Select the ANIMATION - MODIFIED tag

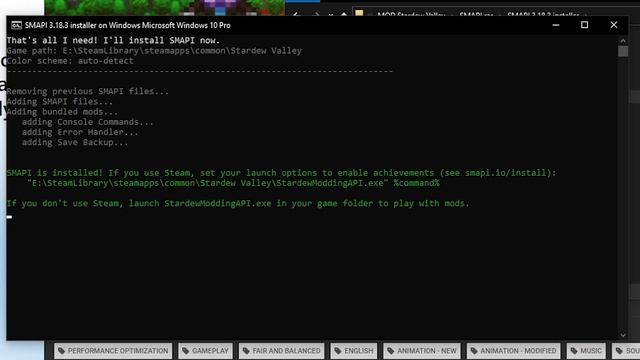click(x=513, y=351)
